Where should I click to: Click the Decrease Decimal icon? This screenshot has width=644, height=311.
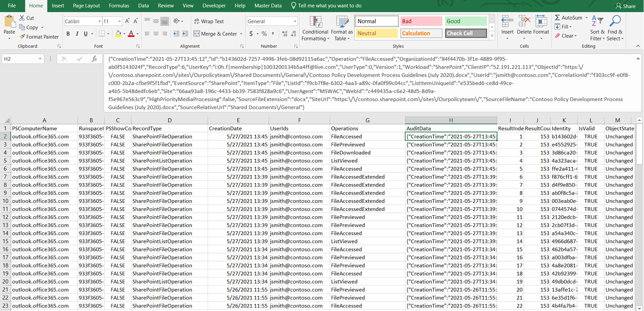(294, 34)
